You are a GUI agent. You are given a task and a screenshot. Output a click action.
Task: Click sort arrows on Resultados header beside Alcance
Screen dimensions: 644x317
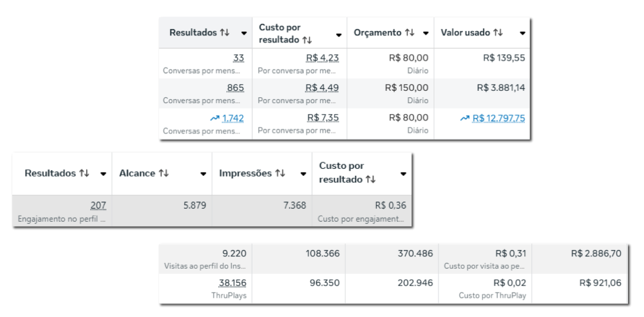pyautogui.click(x=84, y=173)
